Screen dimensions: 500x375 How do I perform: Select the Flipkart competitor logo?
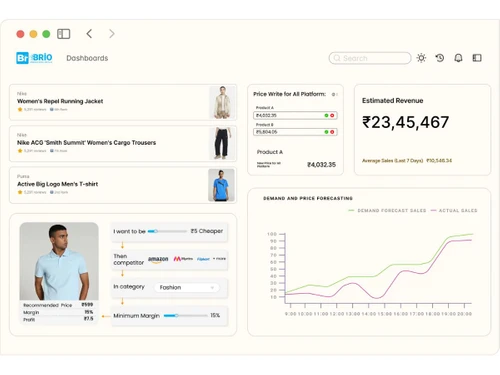(203, 259)
